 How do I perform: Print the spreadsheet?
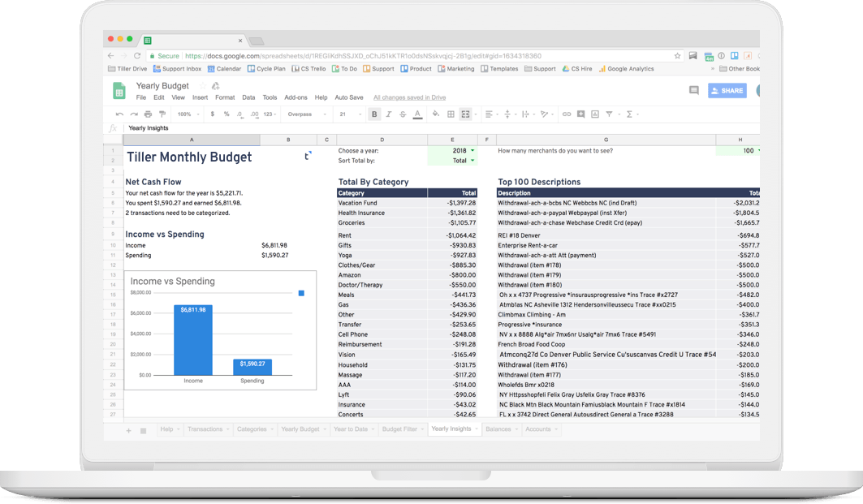[148, 114]
